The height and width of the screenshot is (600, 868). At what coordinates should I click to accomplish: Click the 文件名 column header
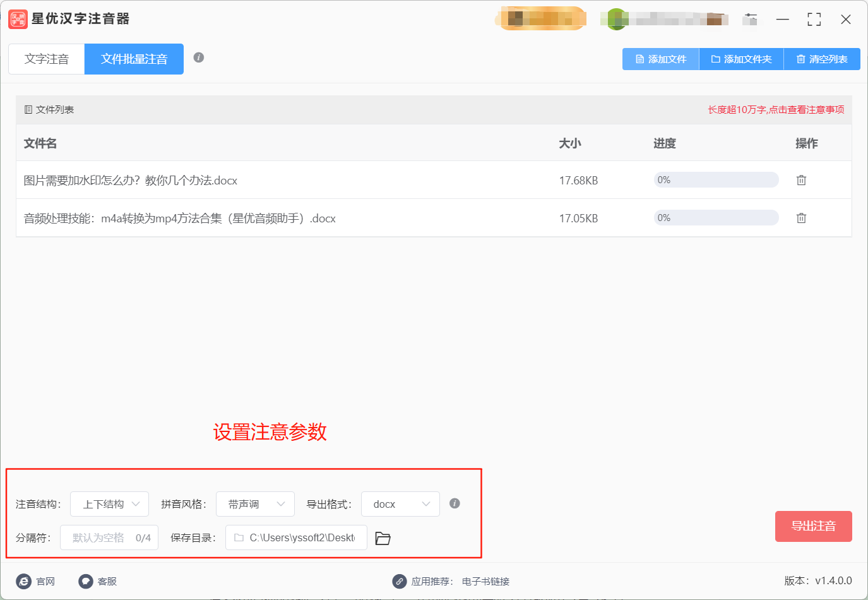[x=40, y=143]
